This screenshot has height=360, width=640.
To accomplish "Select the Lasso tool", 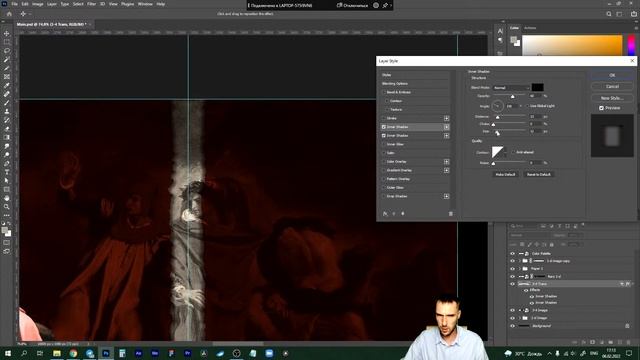I will click(x=7, y=51).
